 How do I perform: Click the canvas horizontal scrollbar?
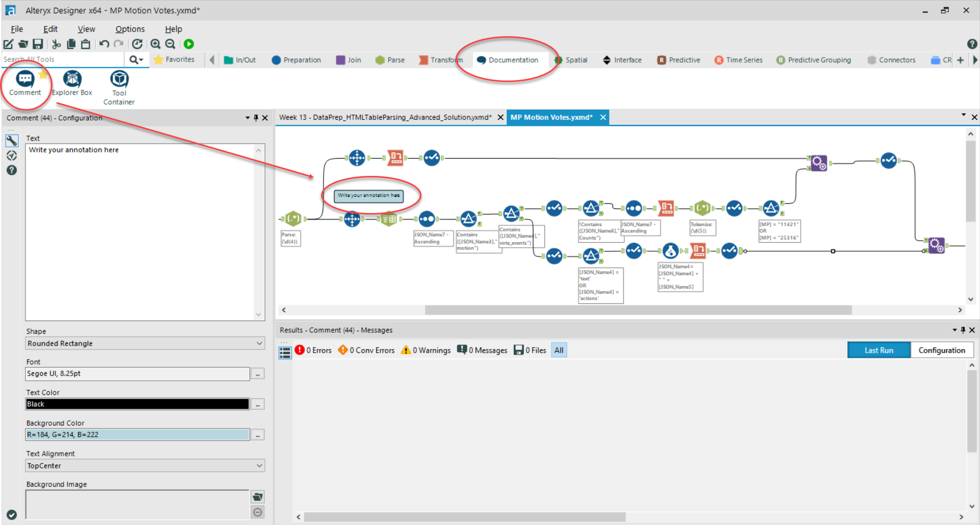(x=638, y=310)
